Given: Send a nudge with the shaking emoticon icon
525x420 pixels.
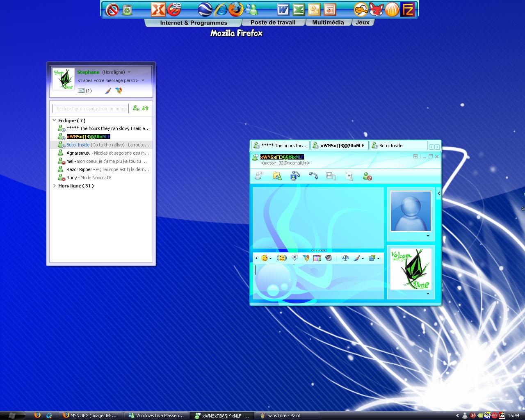Looking at the screenshot, I should 281,258.
